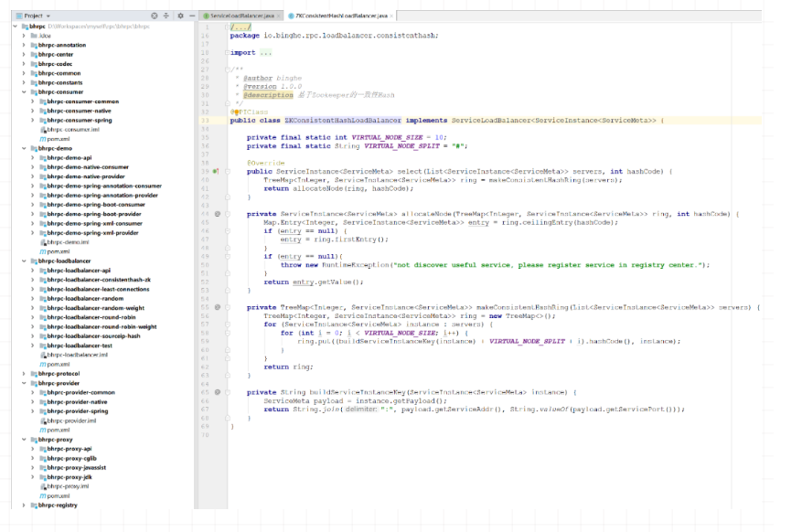Click the @ gutter marker at line 55

217,307
